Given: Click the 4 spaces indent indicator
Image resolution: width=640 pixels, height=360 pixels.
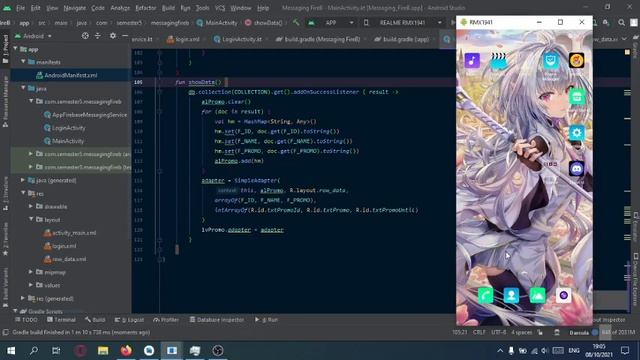Looking at the screenshot, I should [x=522, y=333].
